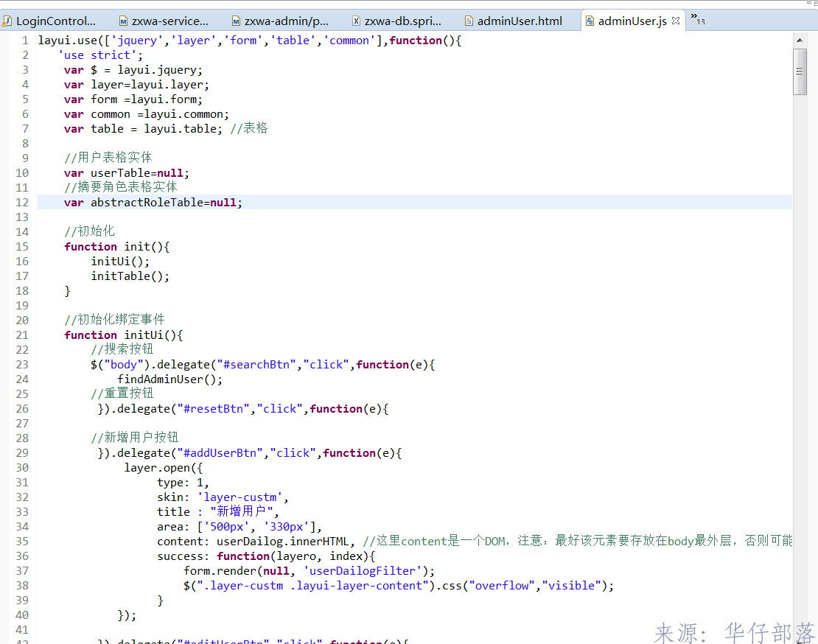Click the highlighted line 'var abstractRoleTable=null;'
The image size is (818, 644).
pyautogui.click(x=153, y=203)
